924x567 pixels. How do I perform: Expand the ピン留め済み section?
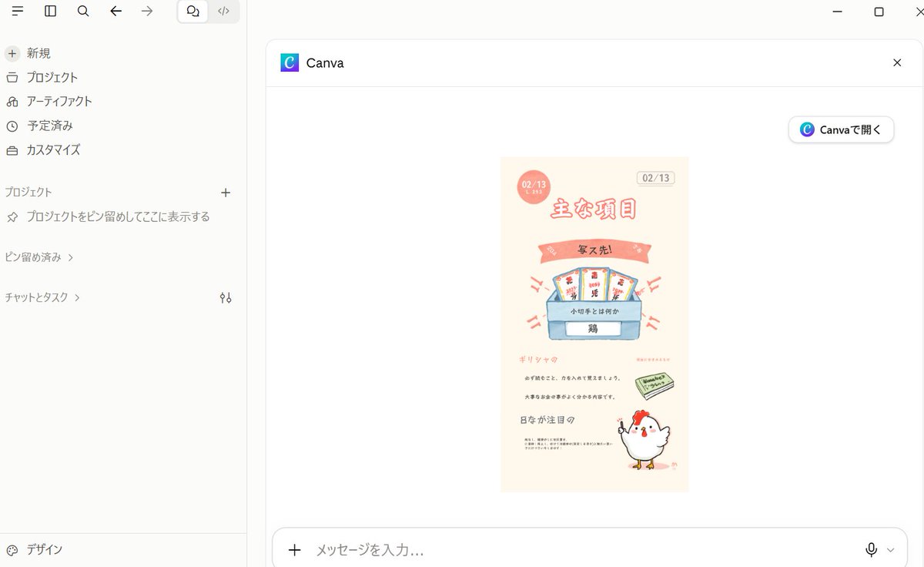[39, 257]
